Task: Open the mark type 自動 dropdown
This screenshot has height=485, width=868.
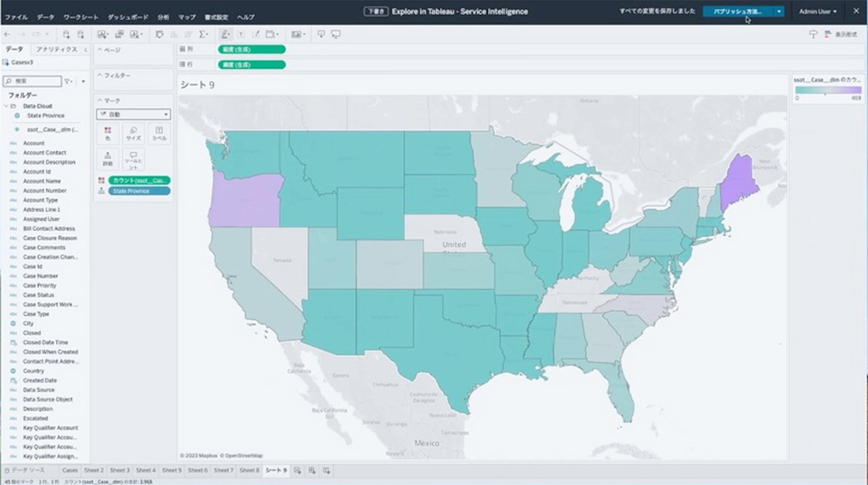Action: [x=133, y=115]
